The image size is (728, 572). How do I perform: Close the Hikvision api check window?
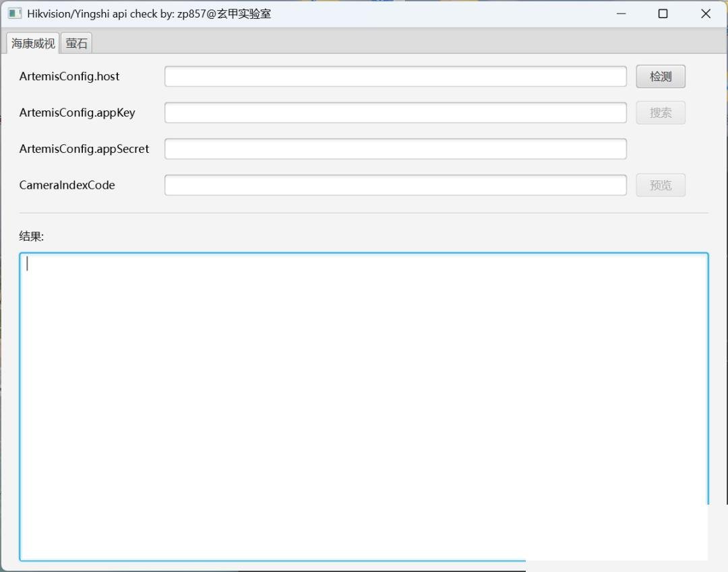(706, 13)
